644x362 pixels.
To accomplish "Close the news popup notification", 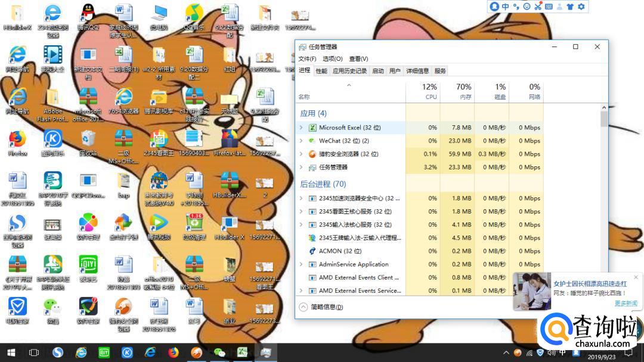I will 636,277.
